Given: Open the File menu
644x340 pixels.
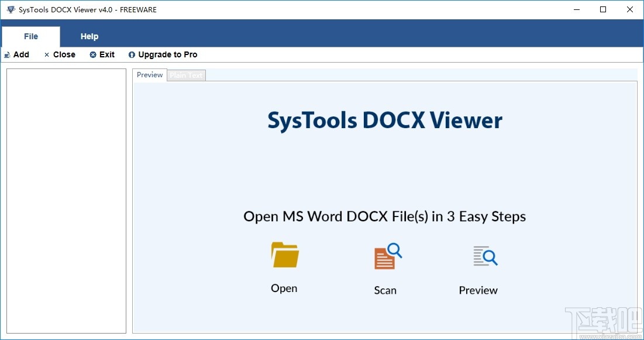Looking at the screenshot, I should point(30,36).
